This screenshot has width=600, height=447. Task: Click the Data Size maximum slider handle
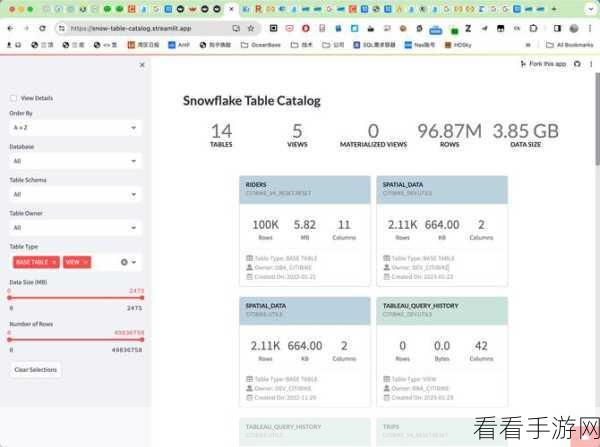(x=142, y=297)
